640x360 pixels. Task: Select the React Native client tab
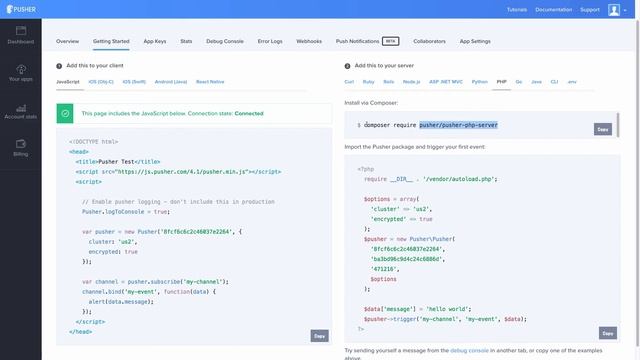(210, 82)
